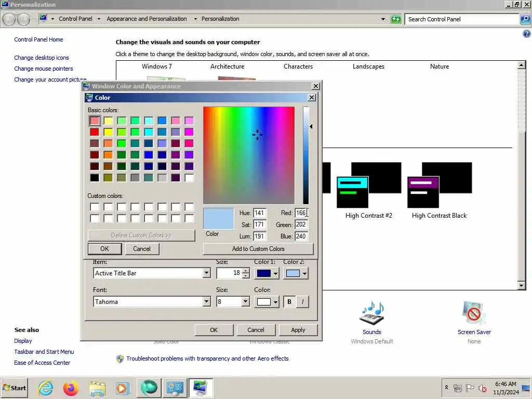Viewport: 532px width, 399px height.
Task: Expand Appearance and Personalization breadcrumb arrow
Action: [195, 19]
